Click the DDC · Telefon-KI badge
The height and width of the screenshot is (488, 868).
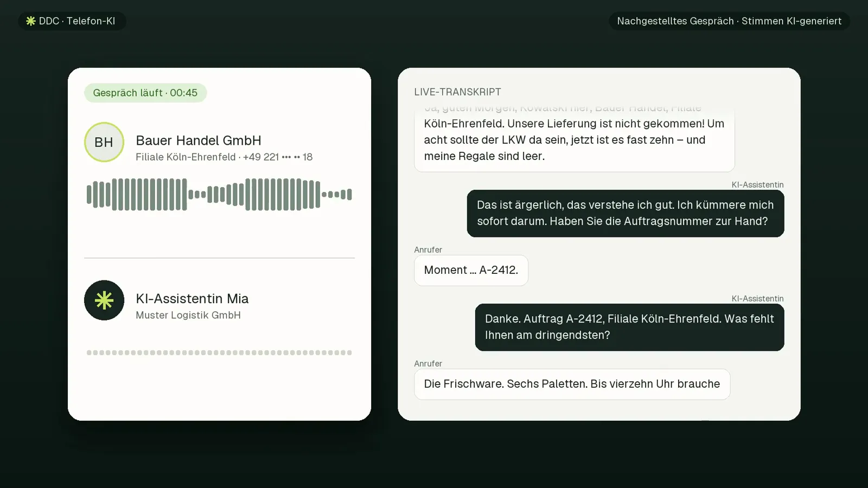point(72,21)
